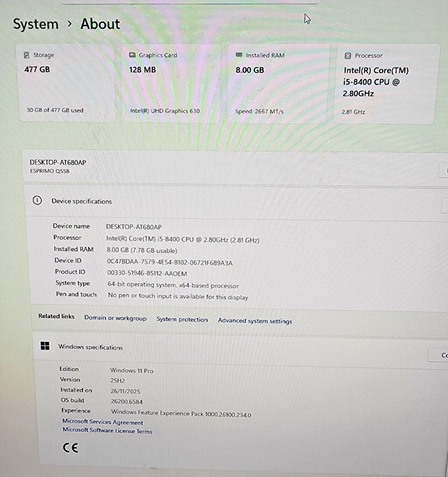The height and width of the screenshot is (477, 448).
Task: Click the Installed RAM keyboard icon
Action: click(x=239, y=55)
